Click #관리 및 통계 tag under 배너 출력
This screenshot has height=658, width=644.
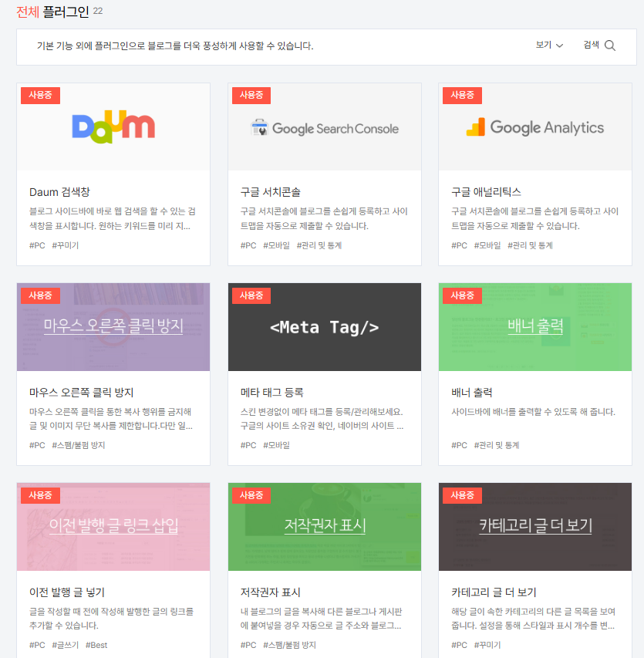pos(497,445)
